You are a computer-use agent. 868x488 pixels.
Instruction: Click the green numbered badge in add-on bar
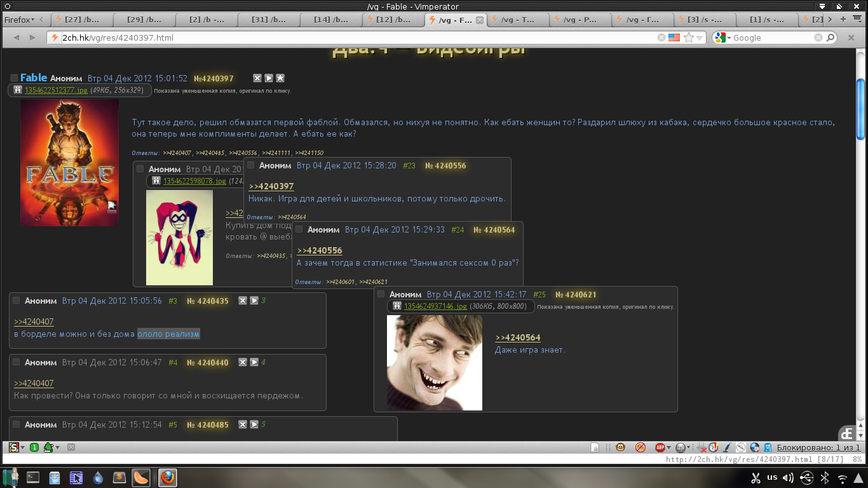34,447
